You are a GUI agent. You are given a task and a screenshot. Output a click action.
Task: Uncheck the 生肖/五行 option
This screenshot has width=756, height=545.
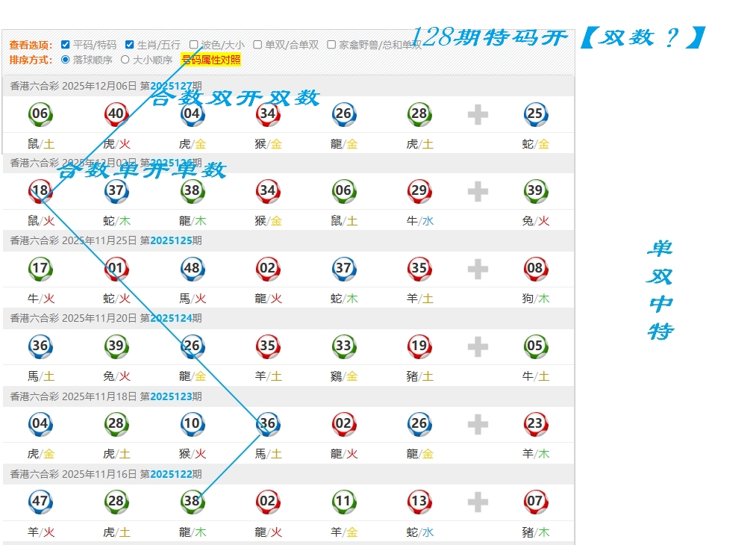tap(130, 45)
